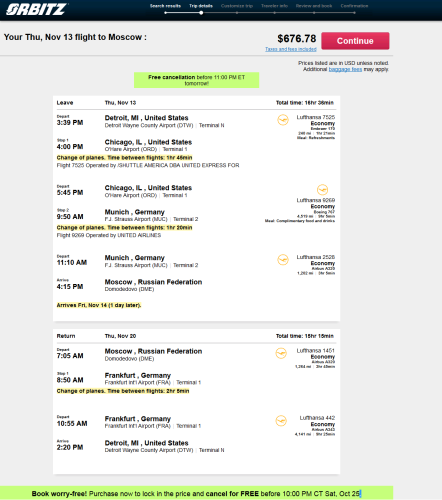Click Arrives Fri, Nov 14 highlighted note
The image size is (442, 500).
(x=99, y=305)
